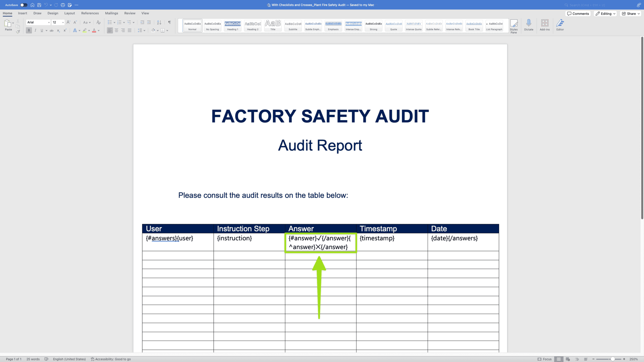This screenshot has height=362, width=644.
Task: Click the Comments button
Action: tap(578, 14)
